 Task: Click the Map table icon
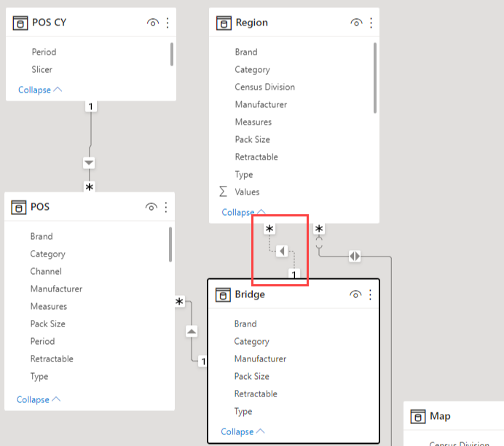click(418, 416)
